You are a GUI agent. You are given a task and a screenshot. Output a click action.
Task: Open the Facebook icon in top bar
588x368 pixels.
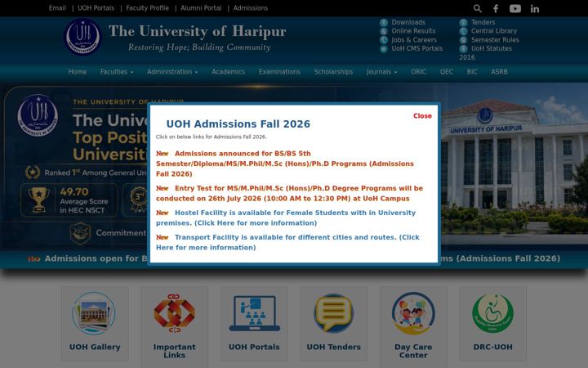tap(496, 8)
